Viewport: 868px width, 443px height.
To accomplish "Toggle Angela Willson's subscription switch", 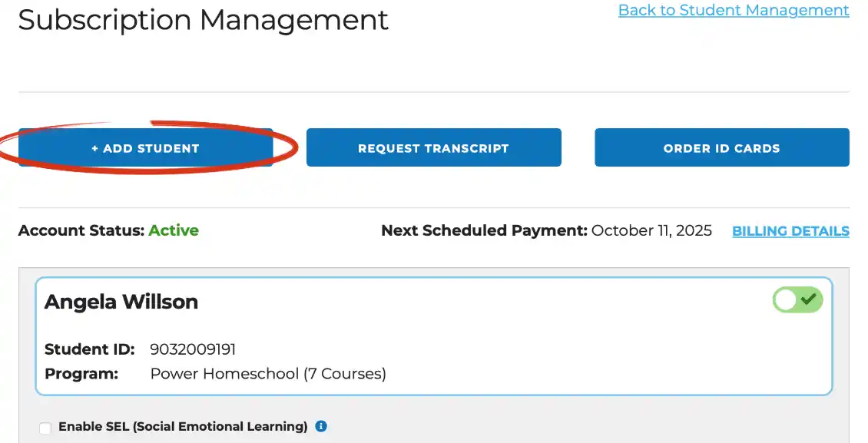I will pyautogui.click(x=797, y=299).
